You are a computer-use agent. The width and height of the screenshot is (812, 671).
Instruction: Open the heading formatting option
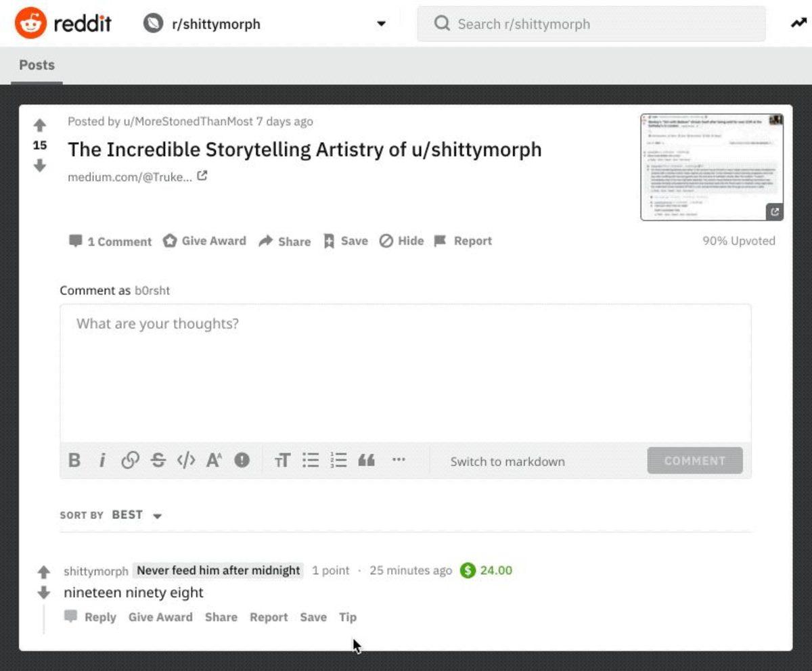click(282, 461)
